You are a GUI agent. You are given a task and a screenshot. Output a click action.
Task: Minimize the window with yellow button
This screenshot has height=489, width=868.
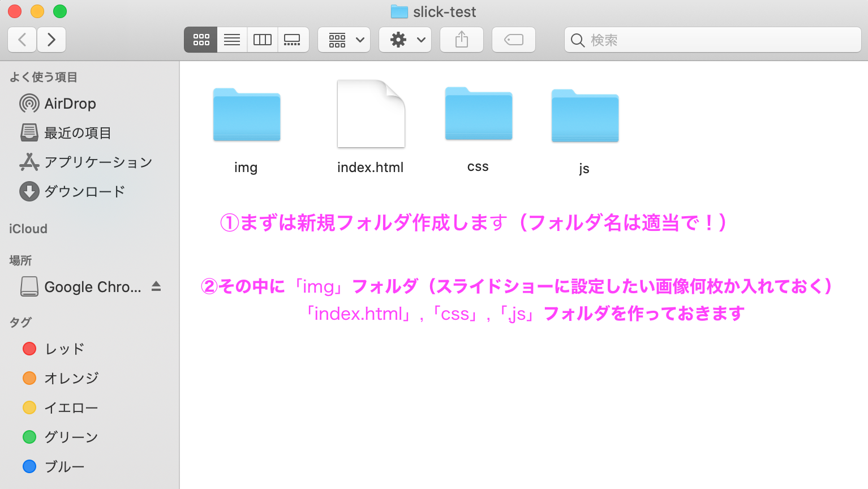pos(37,11)
